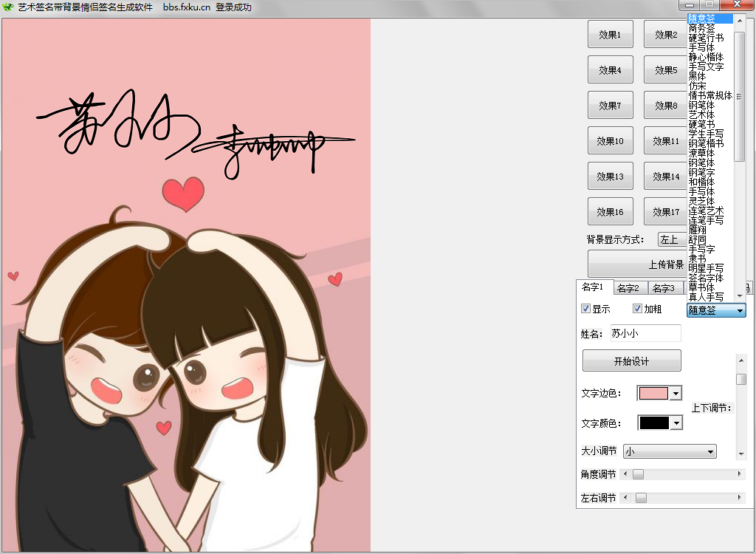Open the 大小调节 size dropdown
756x554 pixels.
point(670,451)
